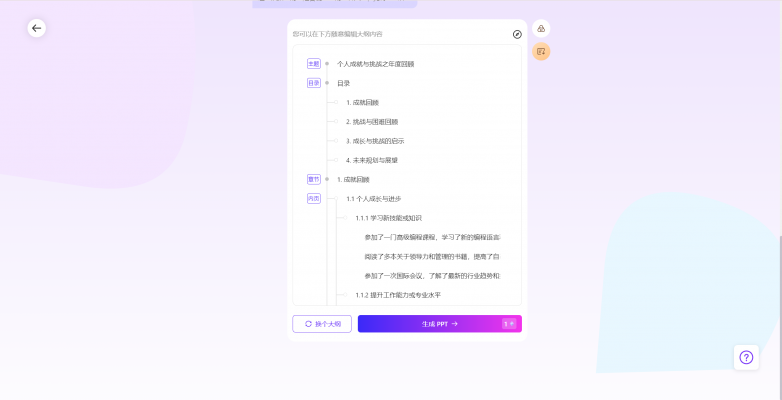Click the 生成 PPT button
Viewport: 782px width, 400px height.
[x=440, y=324]
